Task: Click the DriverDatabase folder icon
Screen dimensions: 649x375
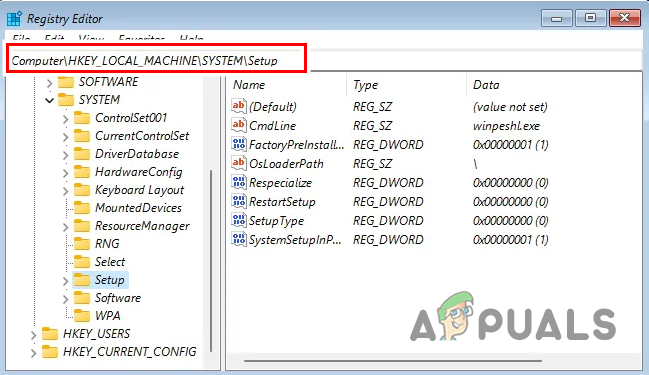Action: (x=82, y=154)
